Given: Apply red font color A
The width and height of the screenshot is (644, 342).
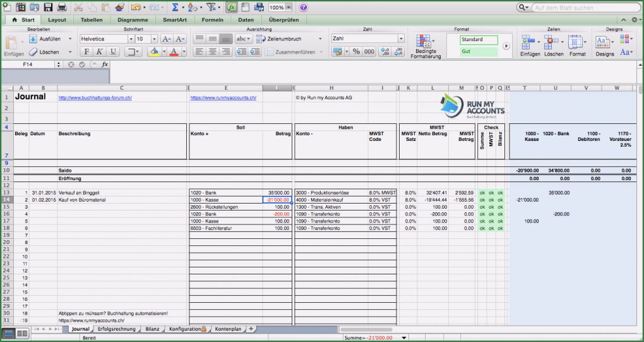Looking at the screenshot, I should 174,52.
